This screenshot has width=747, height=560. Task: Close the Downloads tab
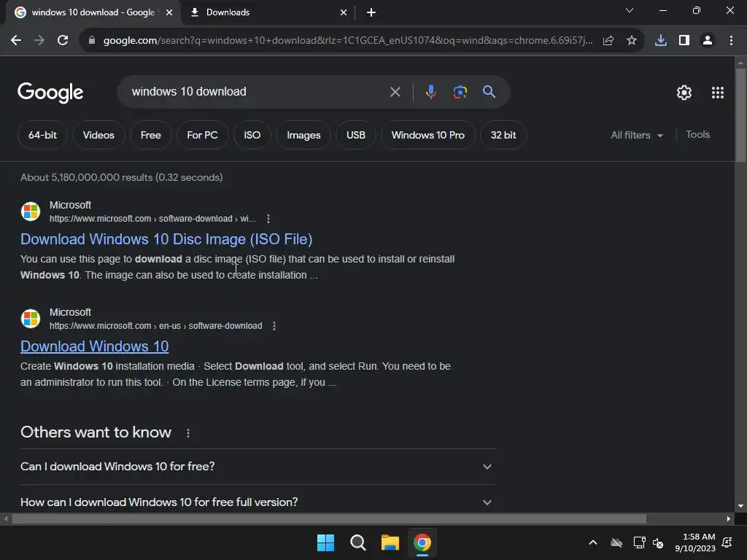(x=344, y=12)
